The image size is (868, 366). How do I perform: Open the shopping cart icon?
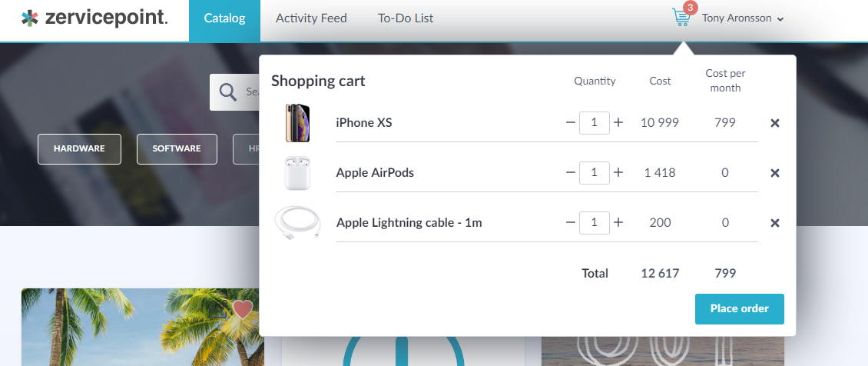[x=681, y=18]
